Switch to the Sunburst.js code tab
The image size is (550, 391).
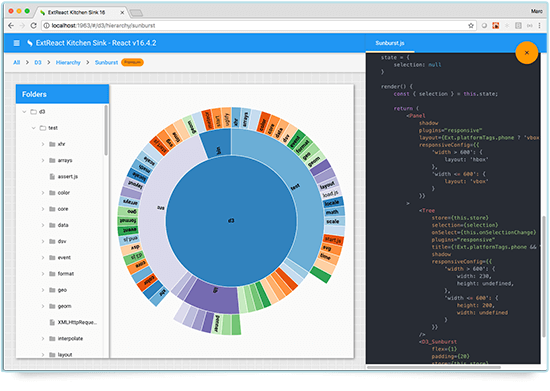(x=390, y=43)
